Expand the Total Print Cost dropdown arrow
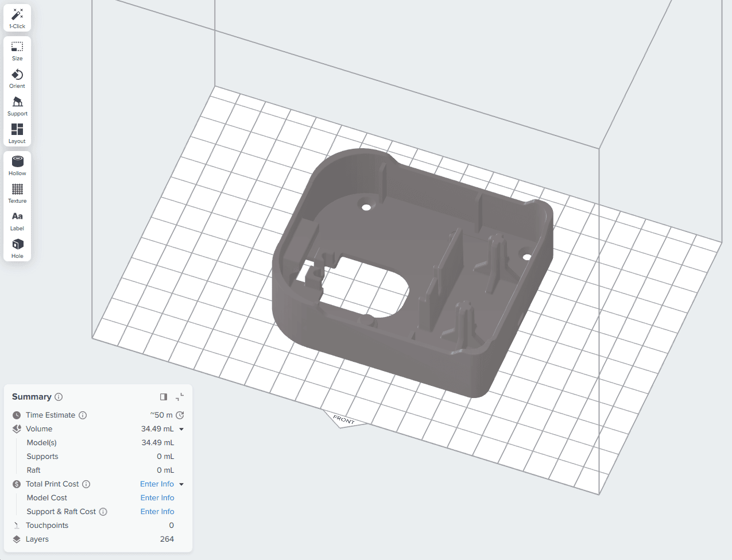The image size is (732, 560). pyautogui.click(x=181, y=484)
